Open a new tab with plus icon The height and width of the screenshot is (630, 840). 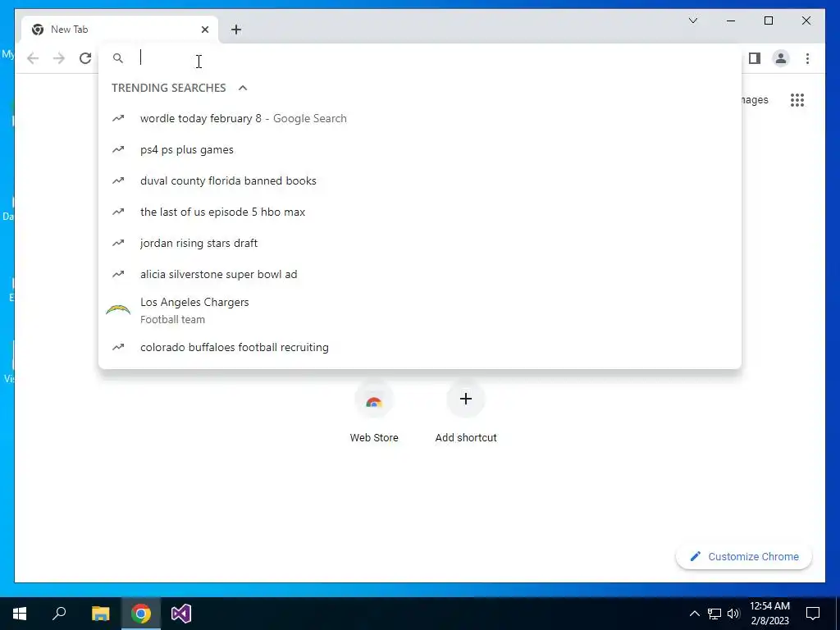pos(236,30)
